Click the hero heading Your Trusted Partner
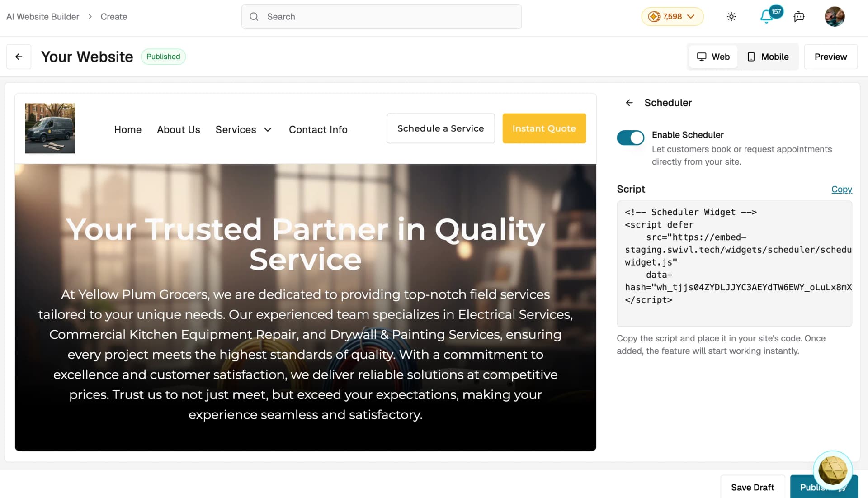The height and width of the screenshot is (498, 868). pos(305,244)
